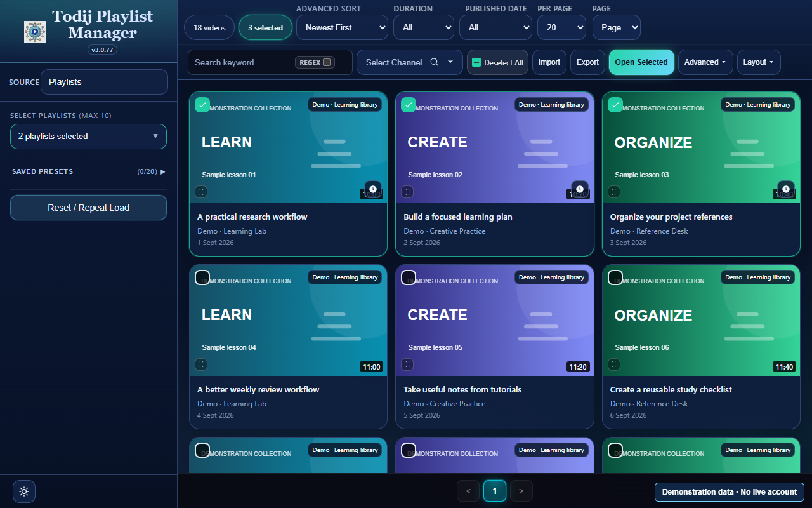Go to the previous page arrow
This screenshot has width=812, height=508.
tap(468, 491)
